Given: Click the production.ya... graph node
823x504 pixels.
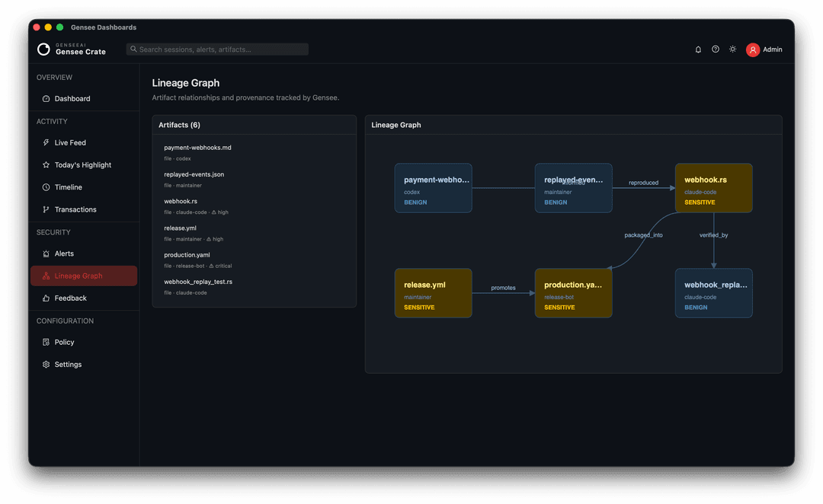Looking at the screenshot, I should (573, 293).
